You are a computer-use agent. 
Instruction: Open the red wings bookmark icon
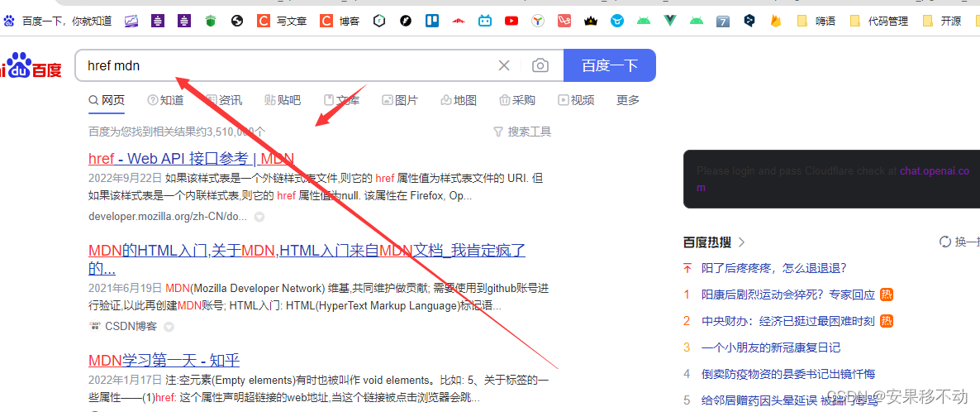459,21
